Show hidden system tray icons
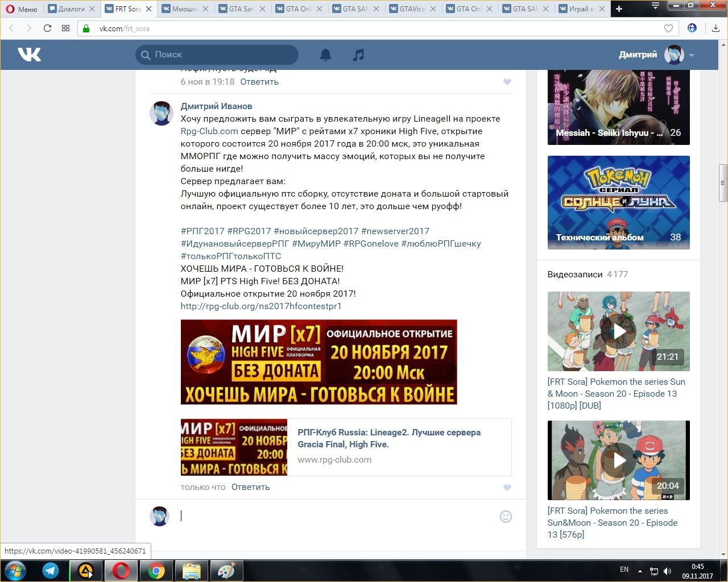 click(640, 571)
